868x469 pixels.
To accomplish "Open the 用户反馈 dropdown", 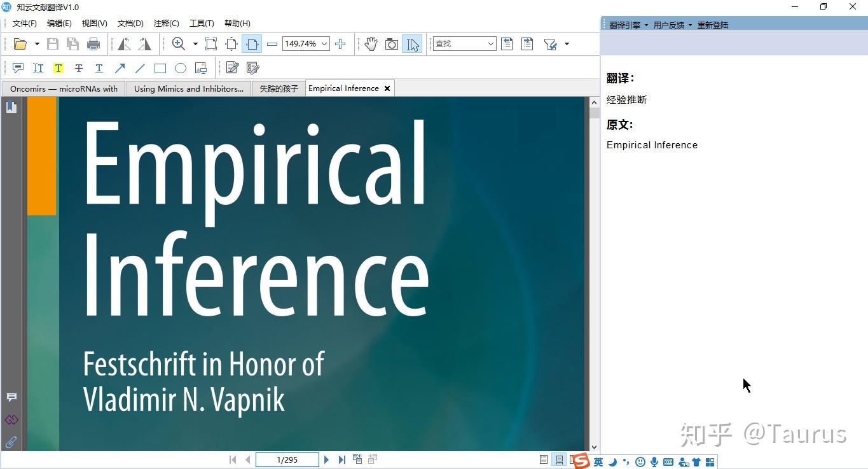I will (673, 25).
